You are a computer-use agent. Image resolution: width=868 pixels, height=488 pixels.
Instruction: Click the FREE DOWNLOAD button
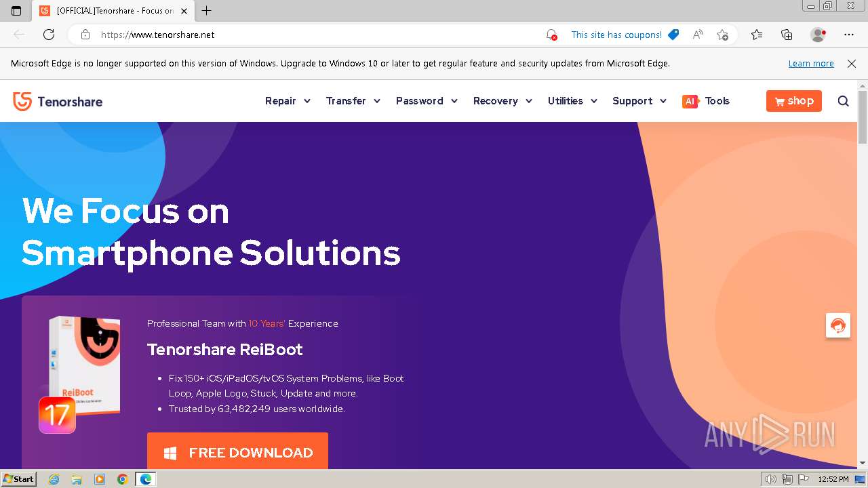[237, 451]
